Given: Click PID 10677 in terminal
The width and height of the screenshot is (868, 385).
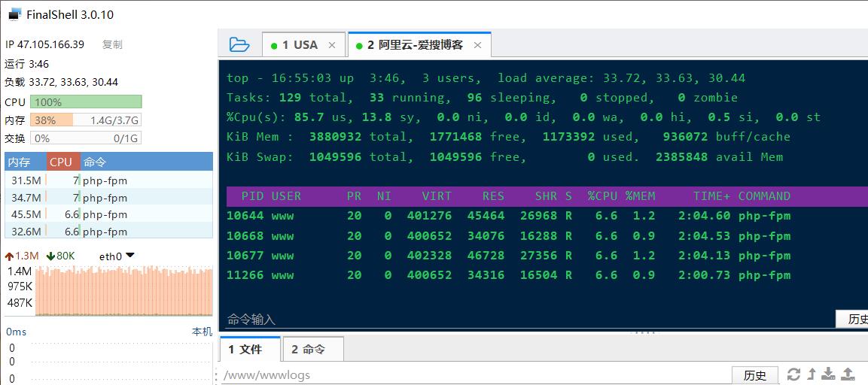Looking at the screenshot, I should 245,256.
